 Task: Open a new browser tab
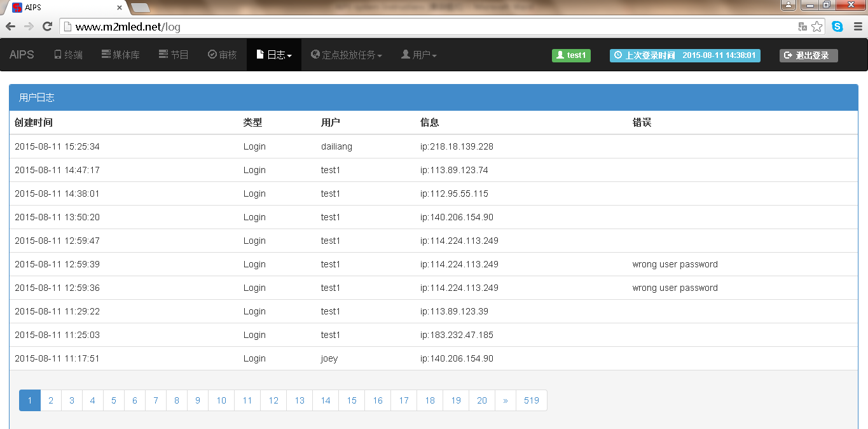pos(141,8)
